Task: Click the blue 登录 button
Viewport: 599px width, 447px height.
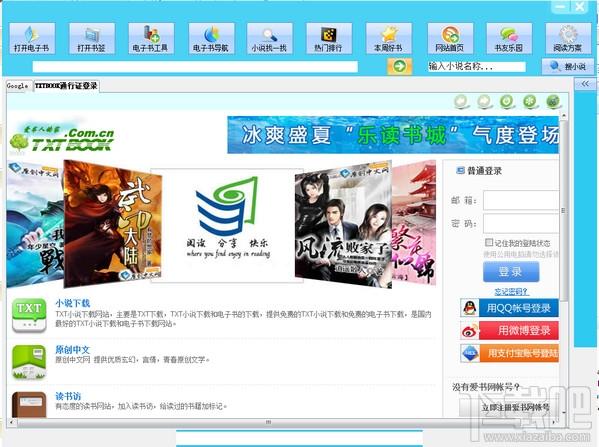Action: pyautogui.click(x=511, y=272)
